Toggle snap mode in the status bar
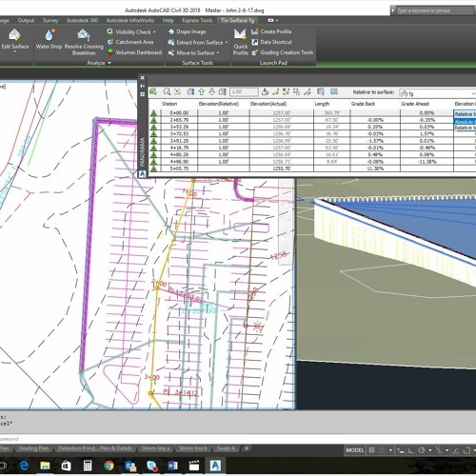This screenshot has width=476, height=476. tap(383, 450)
